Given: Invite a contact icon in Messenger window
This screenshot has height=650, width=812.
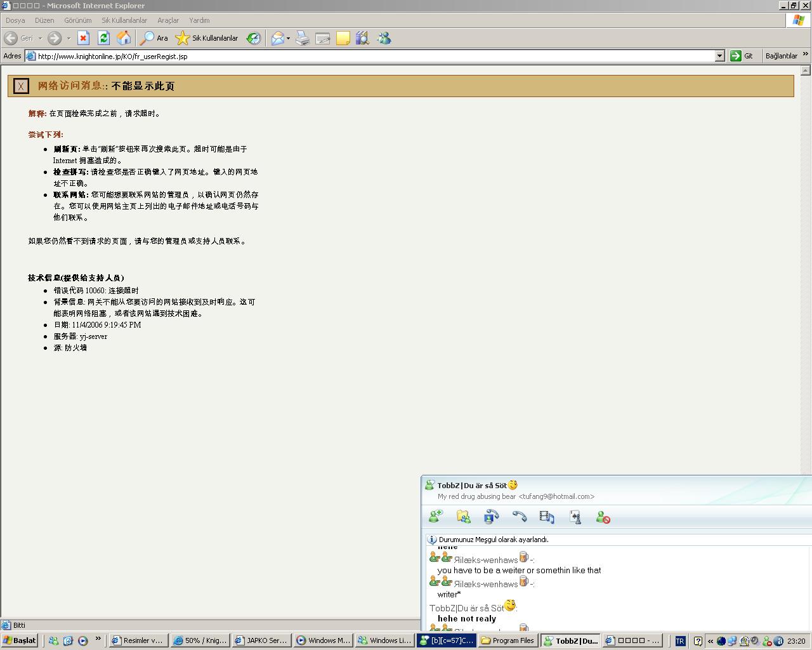Looking at the screenshot, I should [x=436, y=517].
